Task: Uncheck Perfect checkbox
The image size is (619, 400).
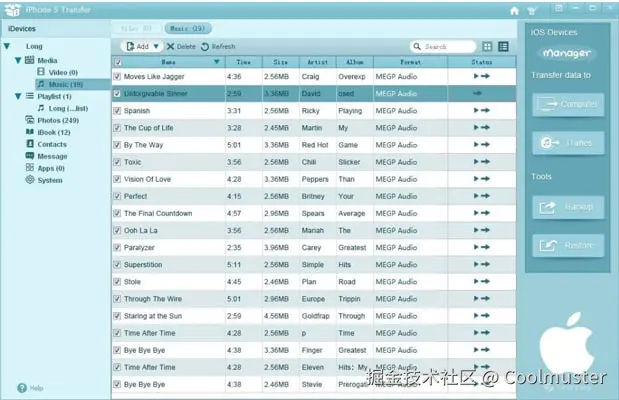Action: click(117, 196)
